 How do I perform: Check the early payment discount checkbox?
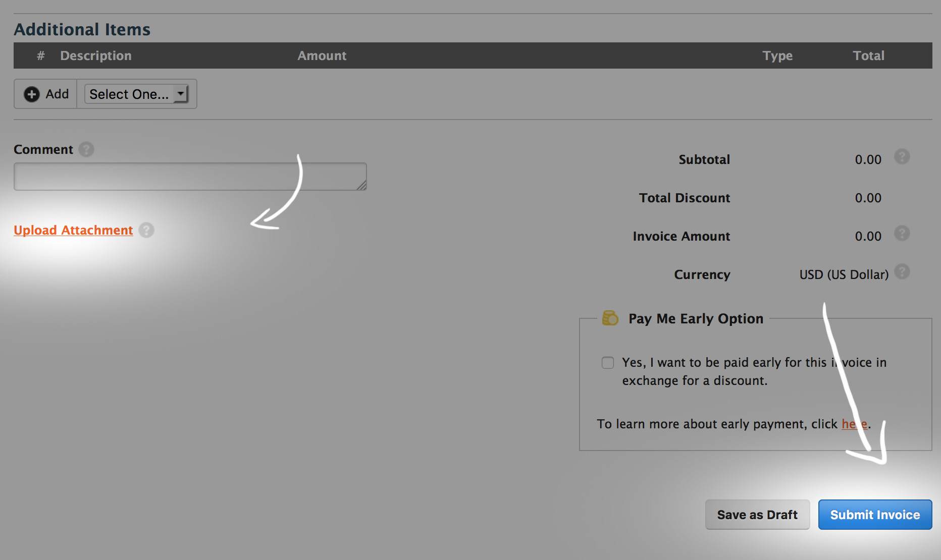[608, 363]
